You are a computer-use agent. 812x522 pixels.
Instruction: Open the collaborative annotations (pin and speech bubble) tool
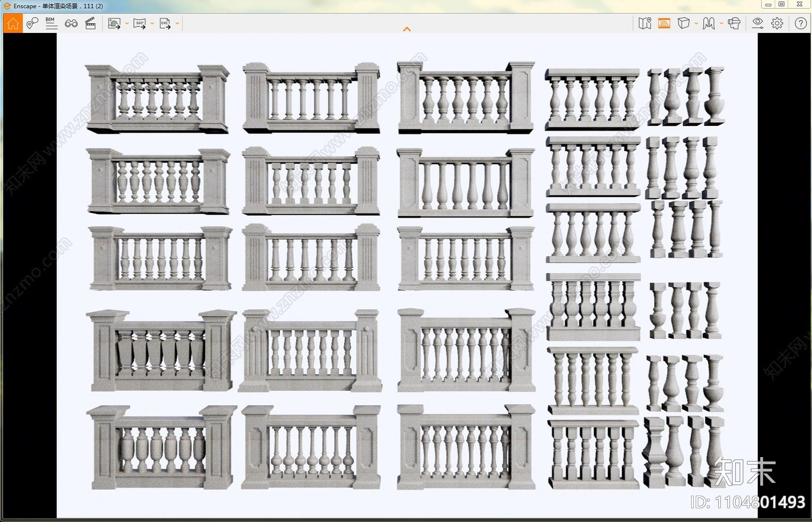(32, 23)
